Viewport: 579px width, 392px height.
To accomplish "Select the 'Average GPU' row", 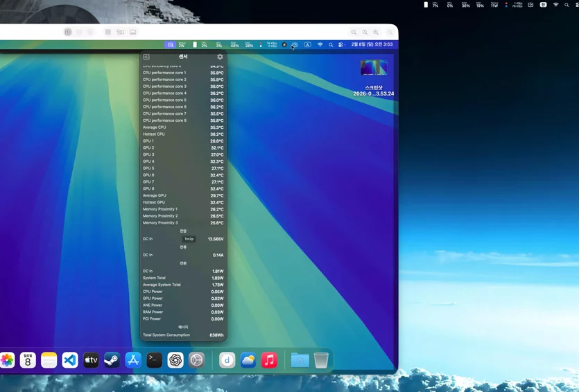I will 183,195.
